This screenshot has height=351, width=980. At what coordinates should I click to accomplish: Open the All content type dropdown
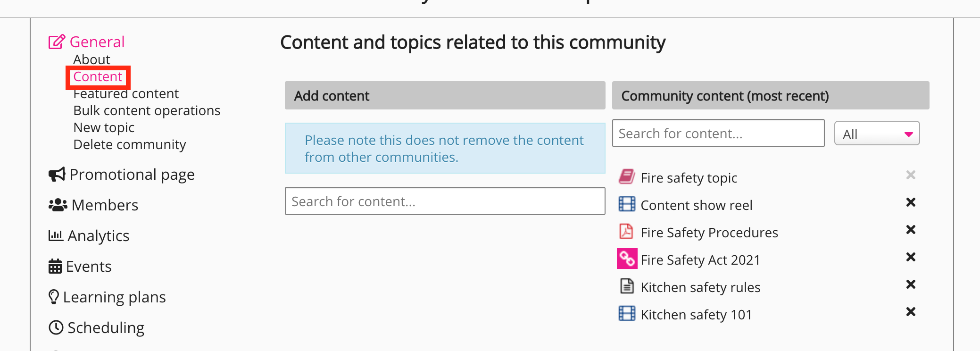click(x=877, y=134)
